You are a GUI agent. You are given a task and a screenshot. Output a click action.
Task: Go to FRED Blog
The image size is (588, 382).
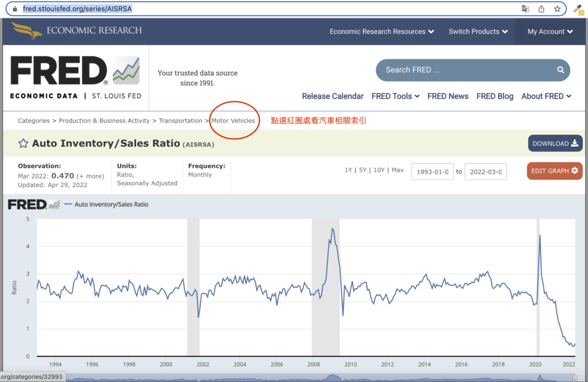tap(494, 96)
